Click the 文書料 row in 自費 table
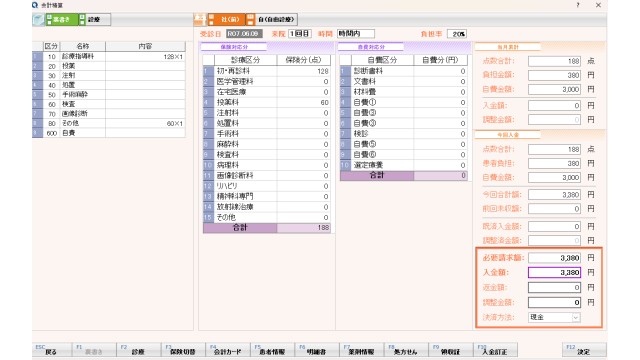Image resolution: width=640 pixels, height=360 pixels. (x=404, y=82)
